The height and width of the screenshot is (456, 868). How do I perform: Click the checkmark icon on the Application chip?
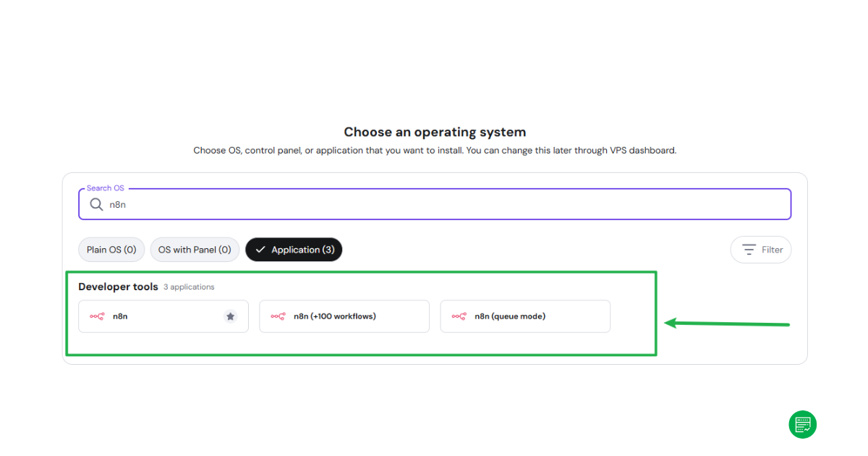(261, 249)
